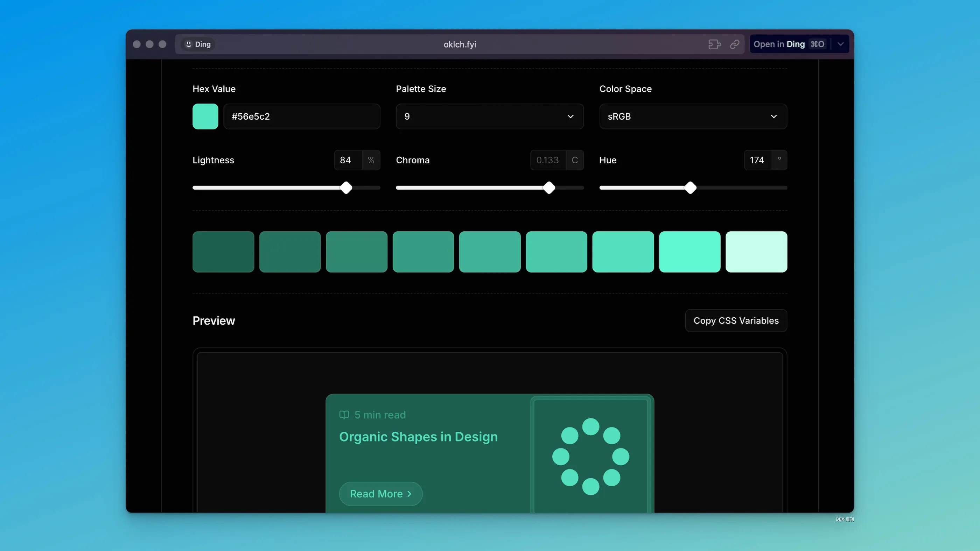Select the fourth palette swatch
980x551 pixels.
pos(423,252)
